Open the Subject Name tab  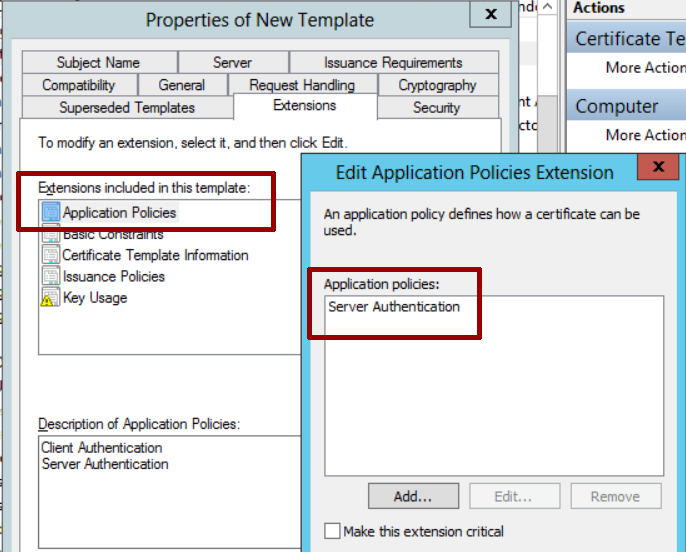(x=98, y=63)
